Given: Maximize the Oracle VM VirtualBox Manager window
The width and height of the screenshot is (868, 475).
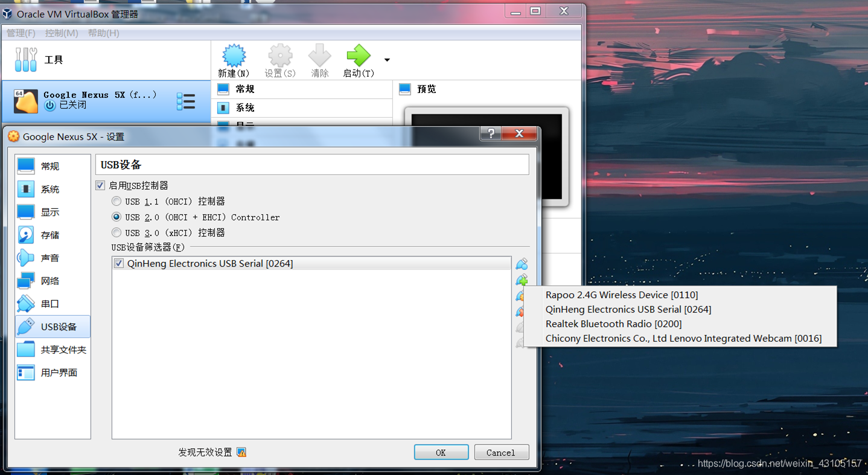Looking at the screenshot, I should click(535, 11).
